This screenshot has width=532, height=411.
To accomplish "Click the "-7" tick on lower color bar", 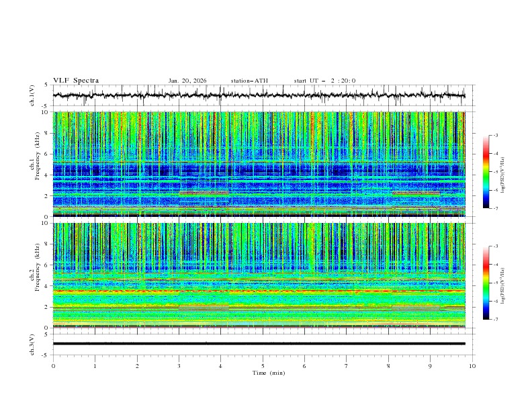I will pos(496,319).
